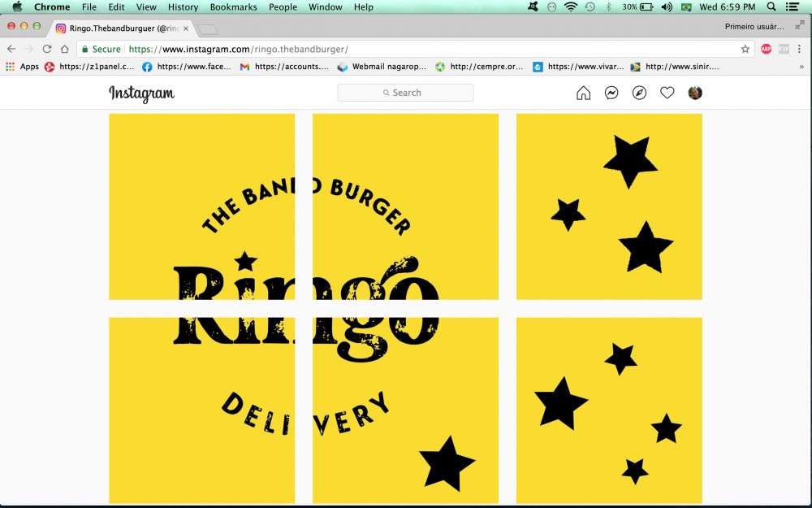812x508 pixels.
Task: Open the Bookmarks menu
Action: (233, 7)
